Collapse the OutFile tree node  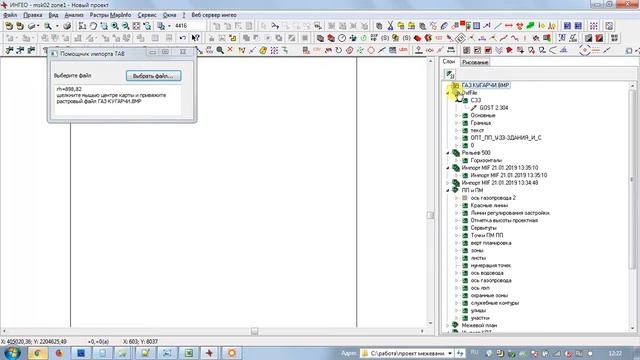pyautogui.click(x=448, y=93)
